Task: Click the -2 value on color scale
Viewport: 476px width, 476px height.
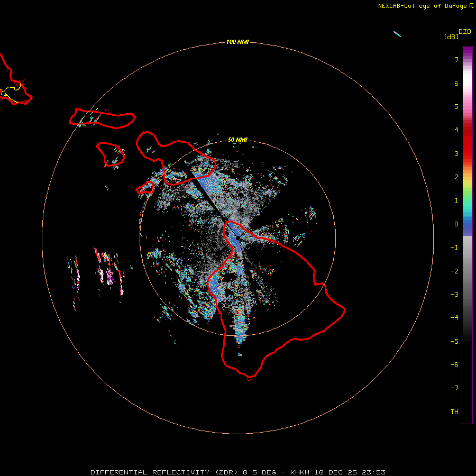Action: (x=454, y=271)
